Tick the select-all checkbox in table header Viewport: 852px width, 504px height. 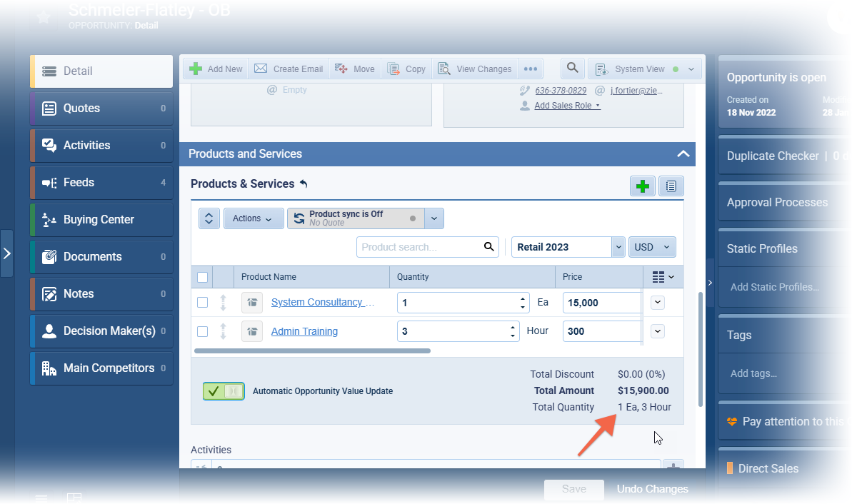(x=203, y=277)
